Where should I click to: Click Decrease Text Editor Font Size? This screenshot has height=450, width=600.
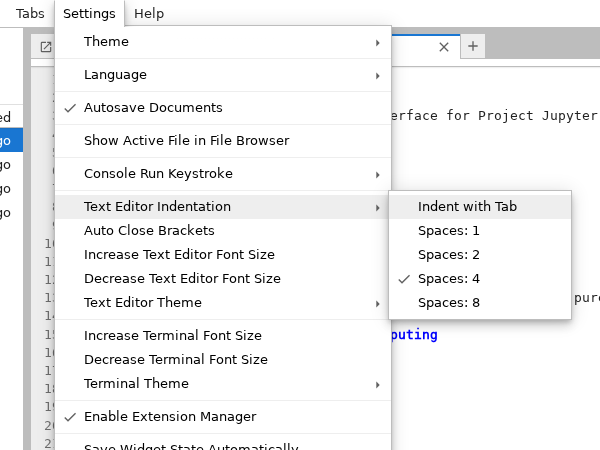(x=223, y=279)
